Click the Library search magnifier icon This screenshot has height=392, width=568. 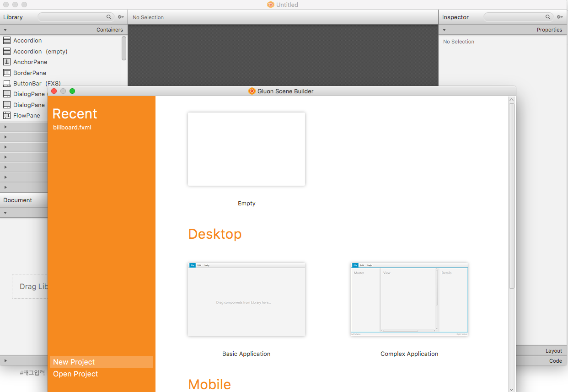(x=109, y=17)
